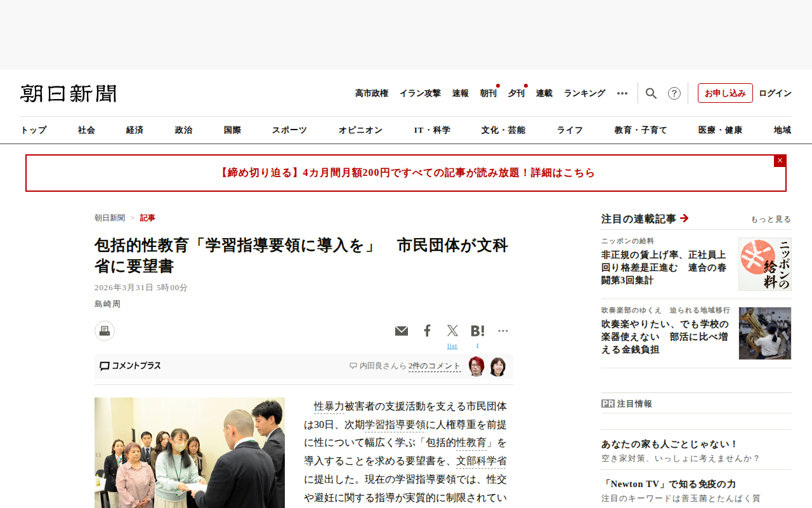Click the red arrow beside 注目の連載記事
The height and width of the screenshot is (508, 812).
(684, 218)
